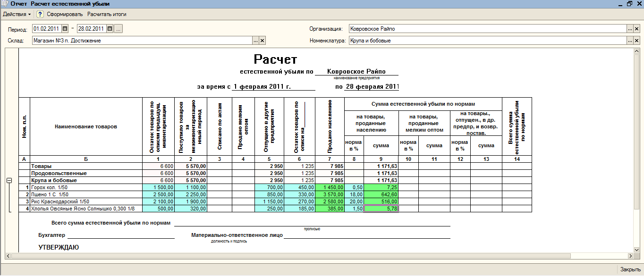Image resolution: width=644 pixels, height=276 pixels.
Task: Click the selected sum cell 5,78
Action: pyautogui.click(x=381, y=209)
